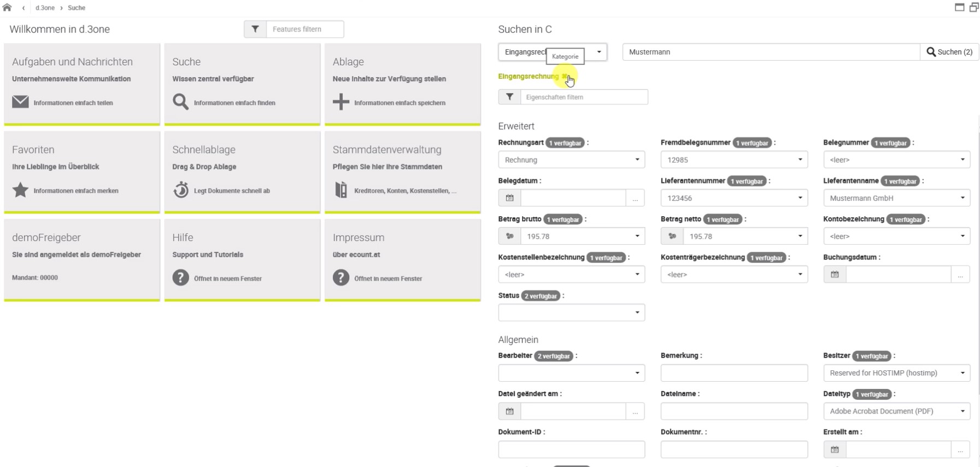Expand the Fremdbelegsnummer dropdown 12985
980x467 pixels.
tap(734, 159)
